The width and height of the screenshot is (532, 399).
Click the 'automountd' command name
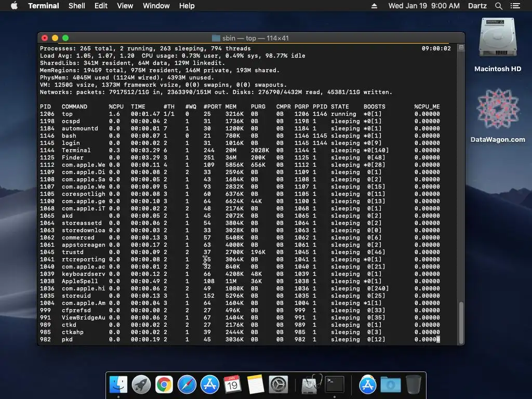pyautogui.click(x=79, y=129)
